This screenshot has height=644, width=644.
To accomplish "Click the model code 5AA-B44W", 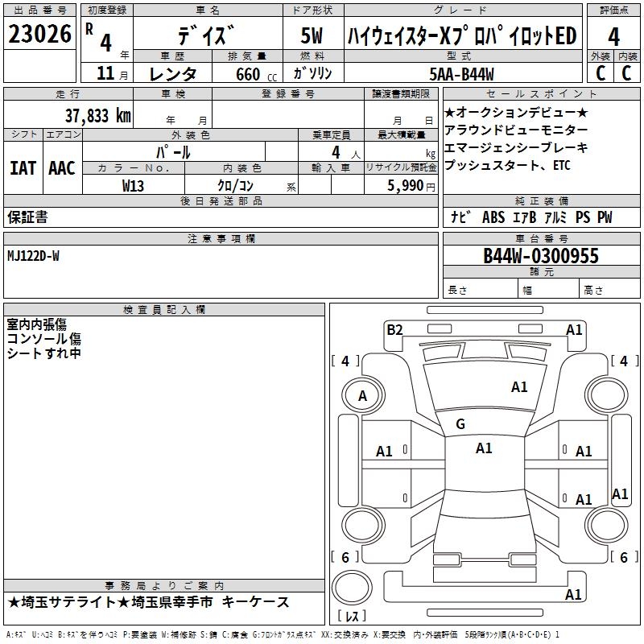I will coord(461,74).
